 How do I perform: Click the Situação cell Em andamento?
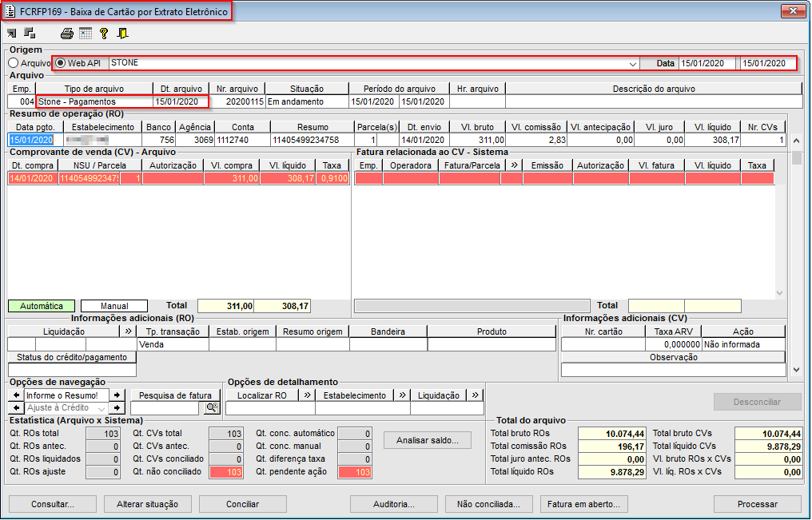coord(307,101)
